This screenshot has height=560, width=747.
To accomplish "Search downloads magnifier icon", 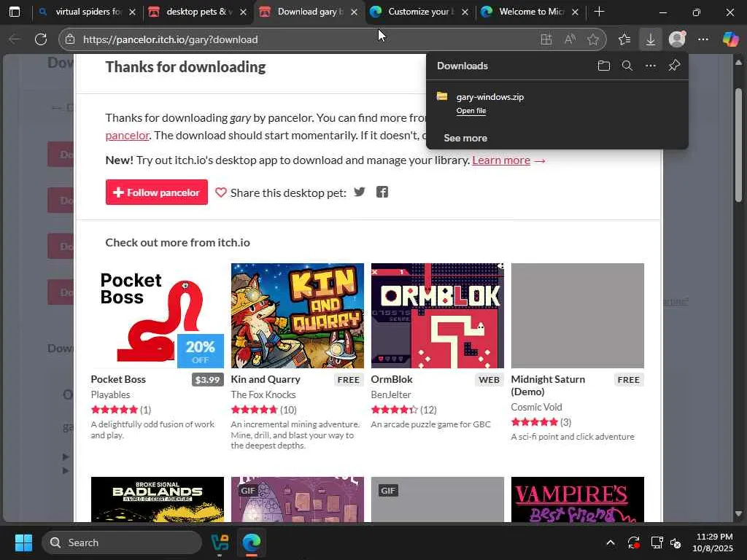I will [x=627, y=66].
